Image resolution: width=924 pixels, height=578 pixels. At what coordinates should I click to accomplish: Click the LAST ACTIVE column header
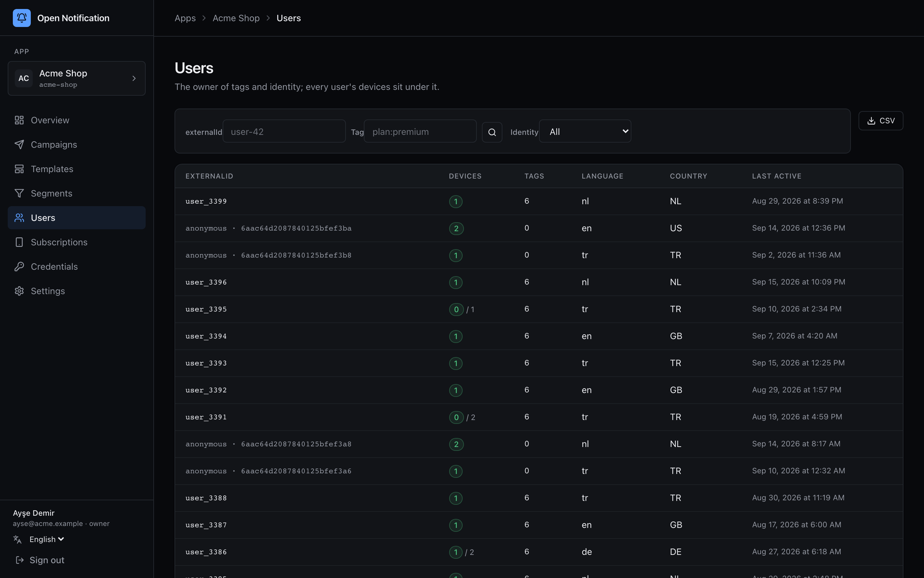tap(777, 176)
